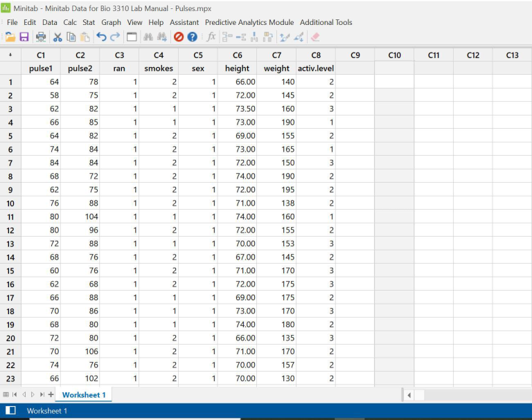Image resolution: width=532 pixels, height=420 pixels.
Task: Click the activ.level column name cell
Action: 316,69
